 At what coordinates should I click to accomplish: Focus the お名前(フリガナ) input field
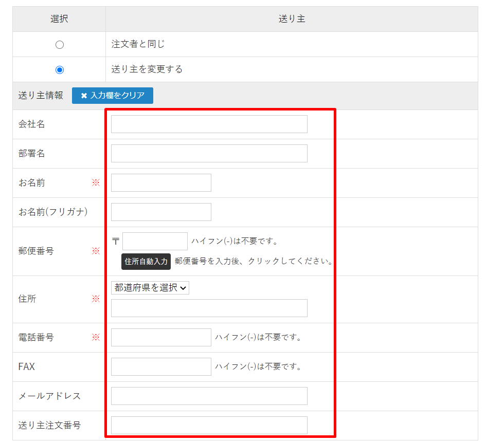(x=161, y=212)
